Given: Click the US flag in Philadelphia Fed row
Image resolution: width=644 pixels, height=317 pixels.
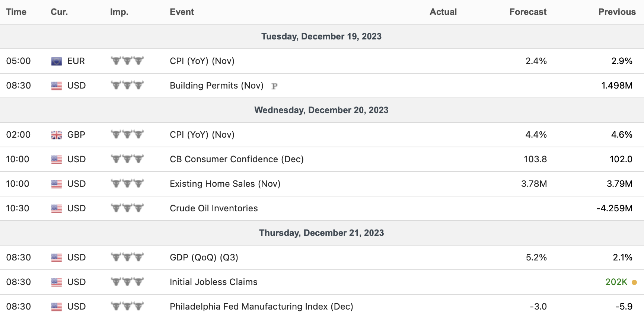Looking at the screenshot, I should click(x=56, y=307).
